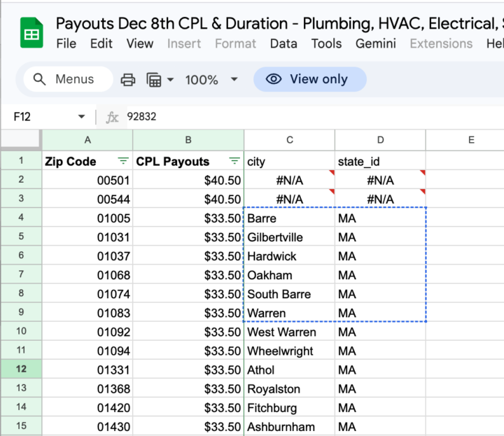Viewport: 504px width, 436px height.
Task: Click the formula bar showing 92832
Action: (x=308, y=117)
